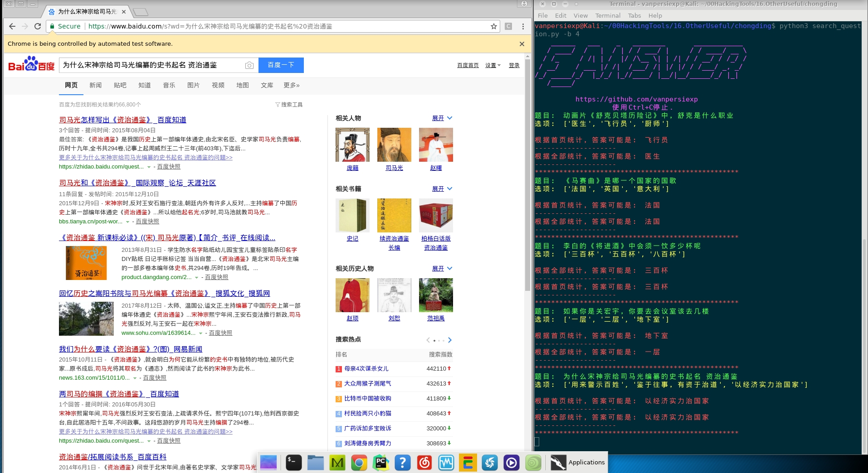Open 续资治通鉴长编 book link
868x473 pixels.
click(394, 243)
